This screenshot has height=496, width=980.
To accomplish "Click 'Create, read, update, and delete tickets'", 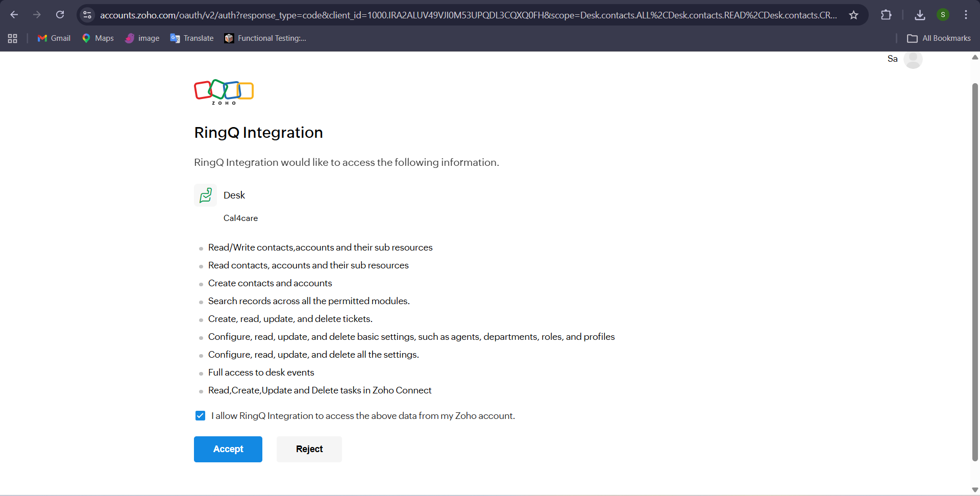I will 290,319.
